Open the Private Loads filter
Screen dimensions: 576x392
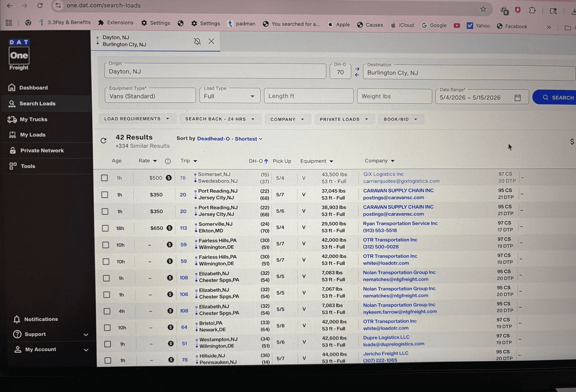coord(344,119)
